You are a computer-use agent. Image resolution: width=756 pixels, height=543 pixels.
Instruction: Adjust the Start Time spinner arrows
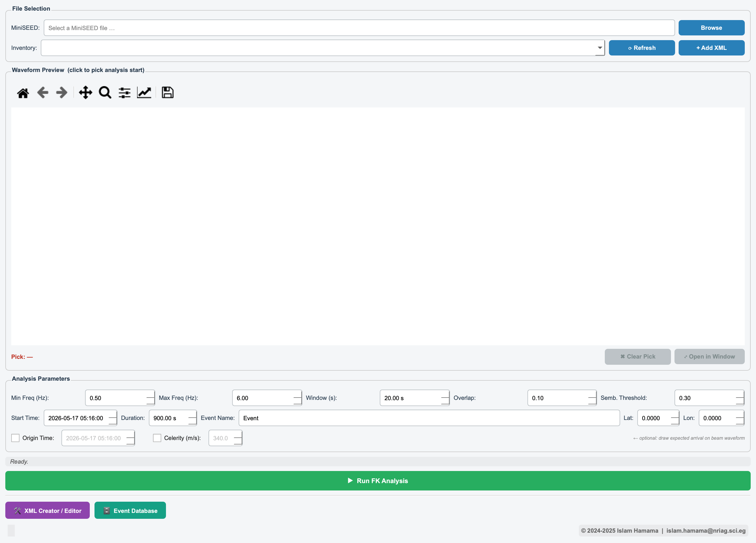pyautogui.click(x=113, y=418)
